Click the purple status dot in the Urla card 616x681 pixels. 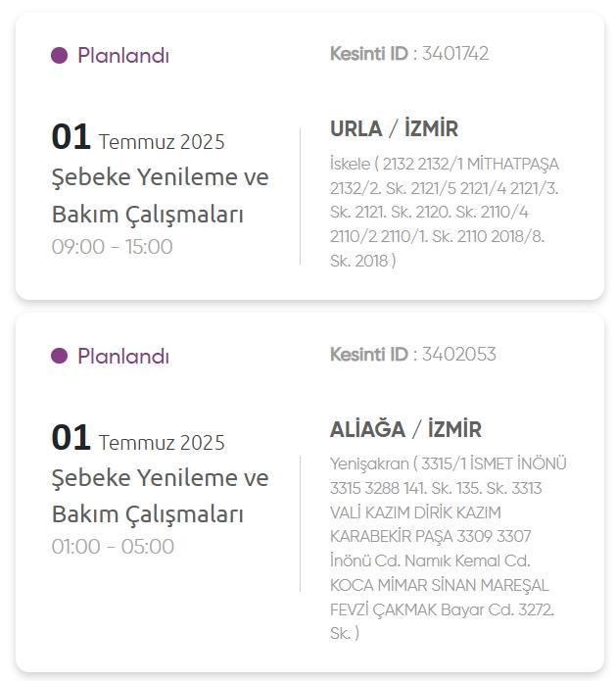59,55
